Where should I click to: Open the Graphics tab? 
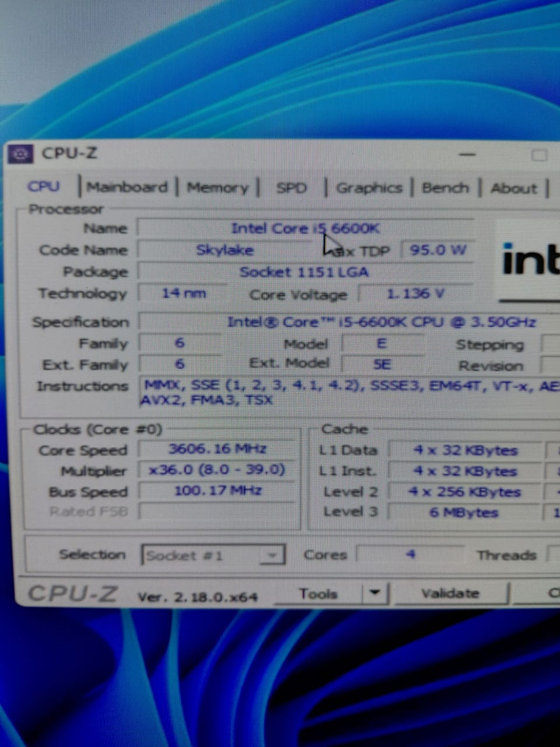click(369, 188)
